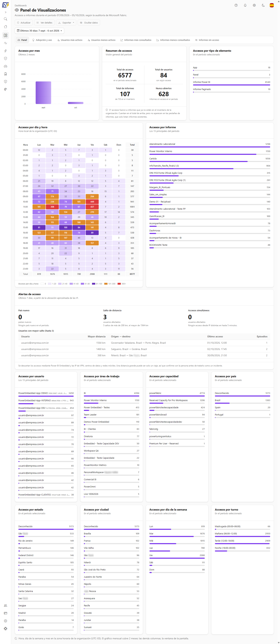Click the Actualizar button

click(x=24, y=23)
